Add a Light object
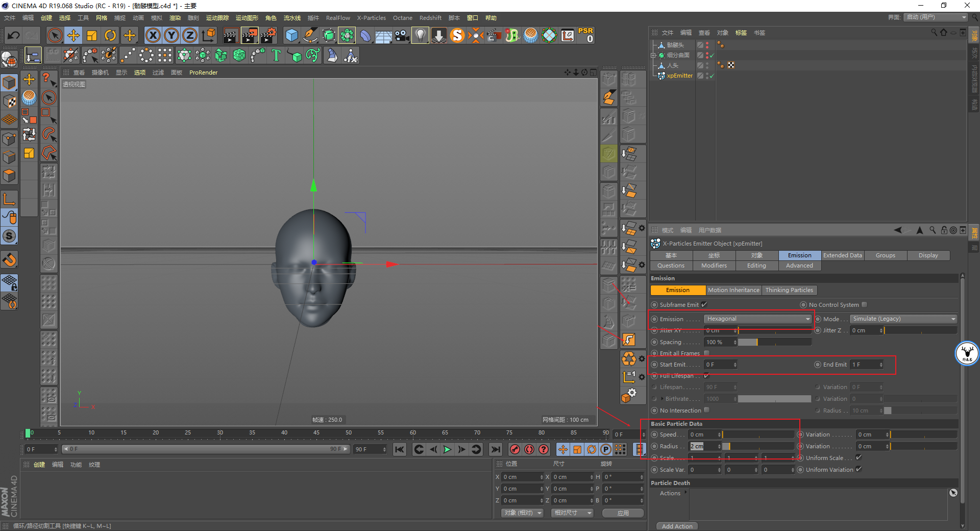Image resolution: width=980 pixels, height=531 pixels. point(420,35)
